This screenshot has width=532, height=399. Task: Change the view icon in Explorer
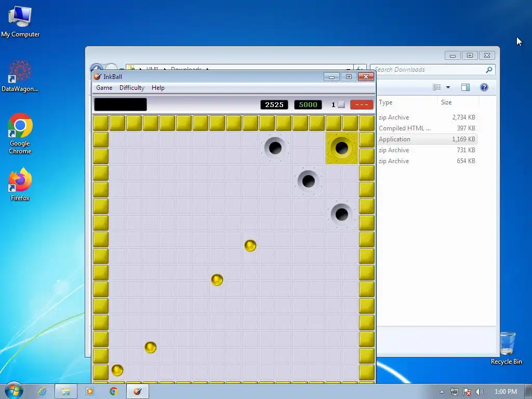click(x=437, y=87)
